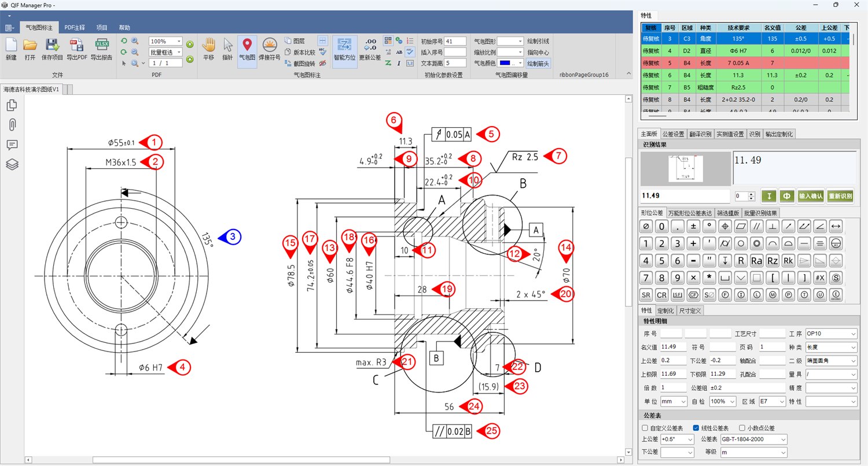Click the 更新公差 update tolerance icon
This screenshot has height=466, width=868.
tap(370, 49)
